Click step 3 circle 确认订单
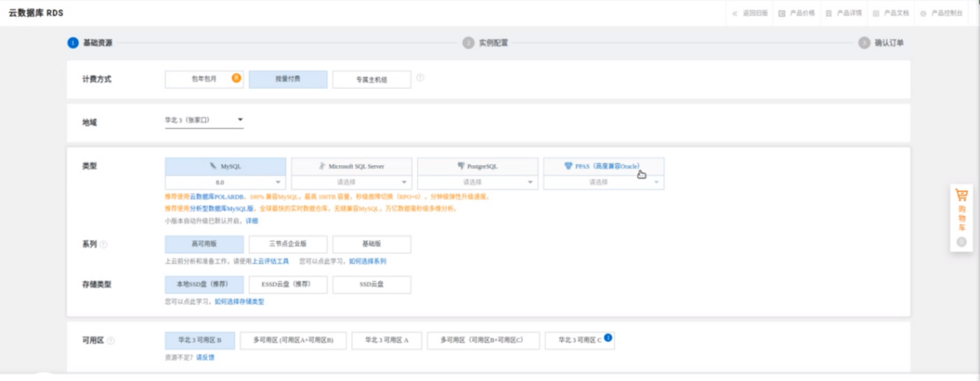 point(864,43)
